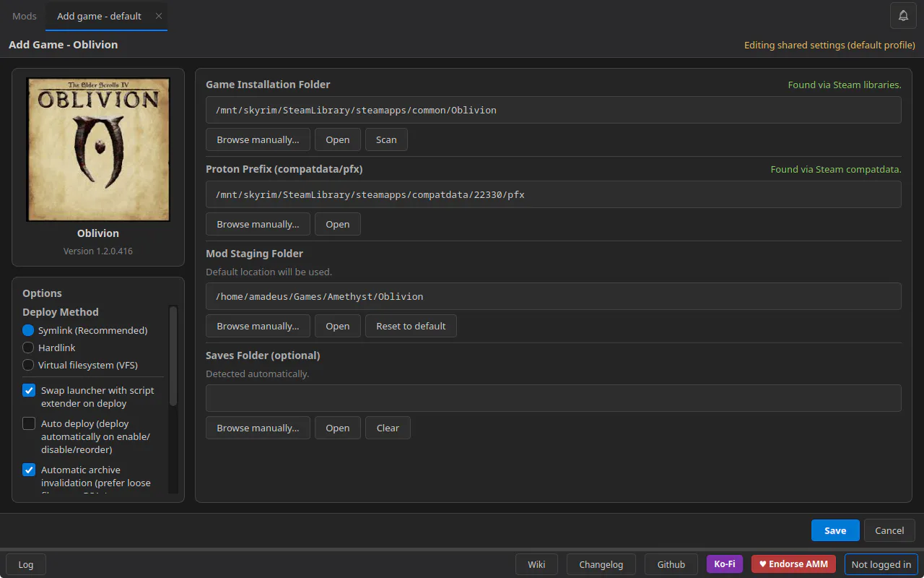Click the empty Saves Folder field
Image resolution: width=924 pixels, height=578 pixels.
click(x=554, y=398)
